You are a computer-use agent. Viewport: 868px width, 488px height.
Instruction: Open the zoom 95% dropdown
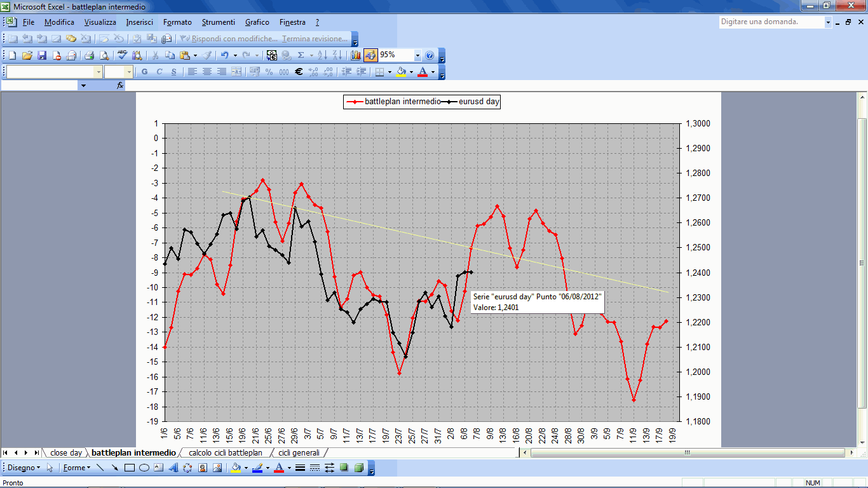click(x=417, y=55)
